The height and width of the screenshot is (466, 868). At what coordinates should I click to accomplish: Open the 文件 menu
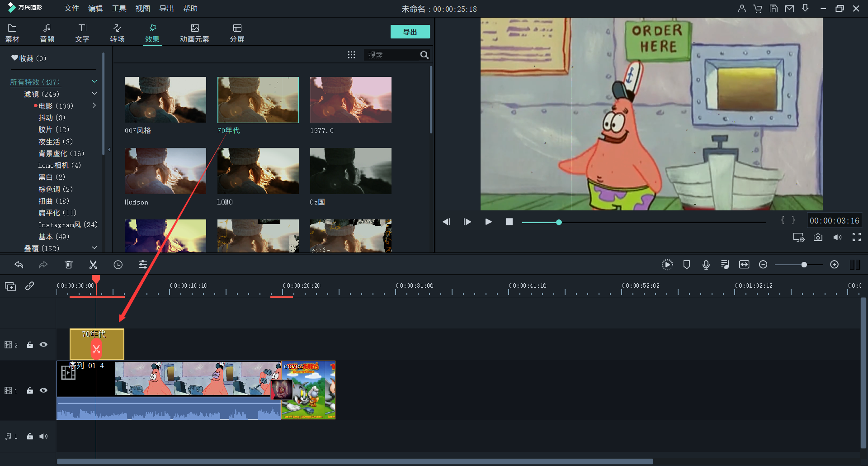coord(71,9)
